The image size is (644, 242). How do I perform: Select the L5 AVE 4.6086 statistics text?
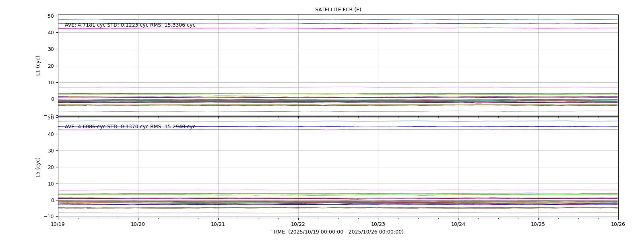pos(130,127)
